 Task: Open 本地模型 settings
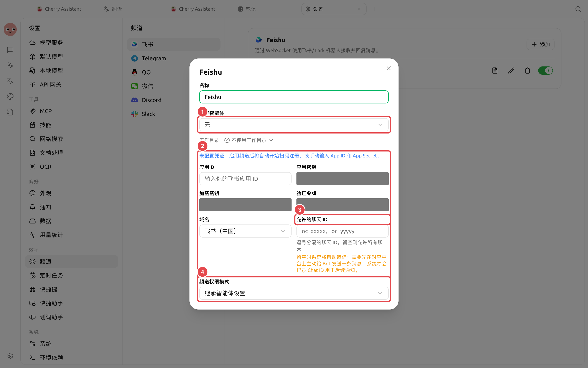coord(71,71)
